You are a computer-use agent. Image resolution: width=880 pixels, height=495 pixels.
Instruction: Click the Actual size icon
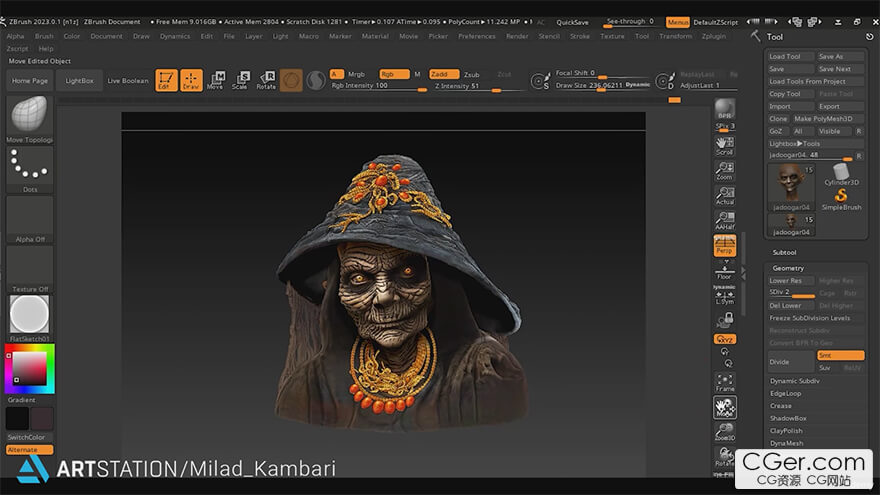coord(725,196)
